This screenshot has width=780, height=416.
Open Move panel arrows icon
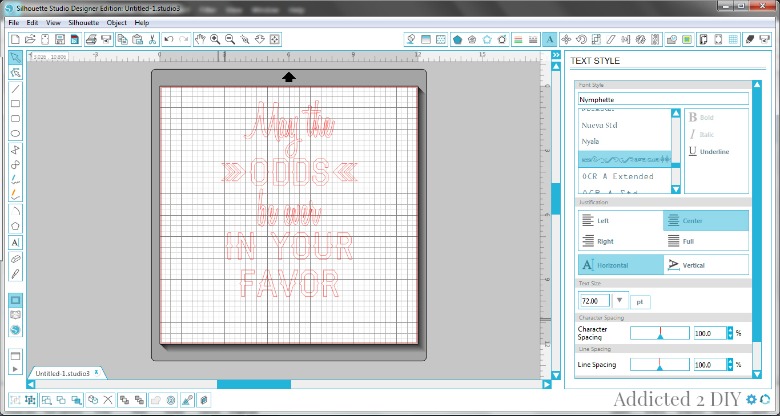(566, 40)
